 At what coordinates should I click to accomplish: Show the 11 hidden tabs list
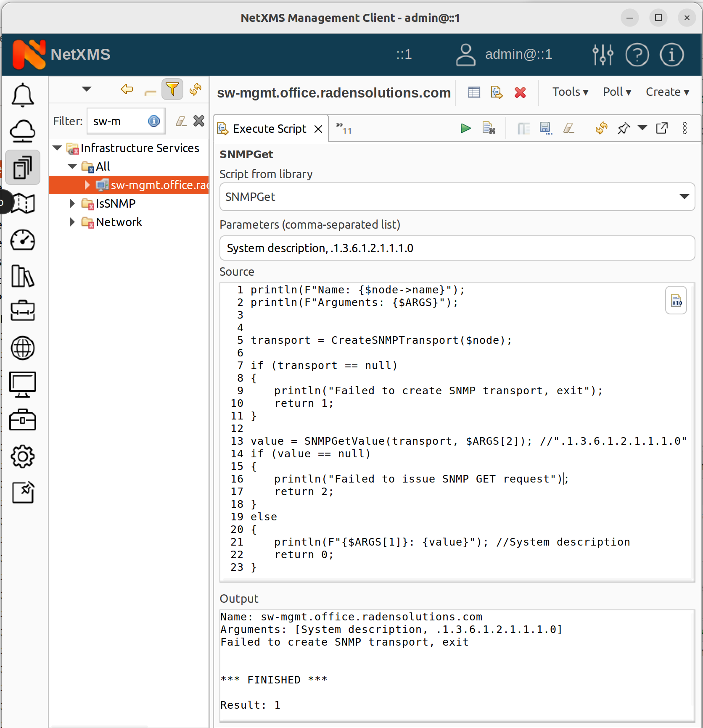344,128
